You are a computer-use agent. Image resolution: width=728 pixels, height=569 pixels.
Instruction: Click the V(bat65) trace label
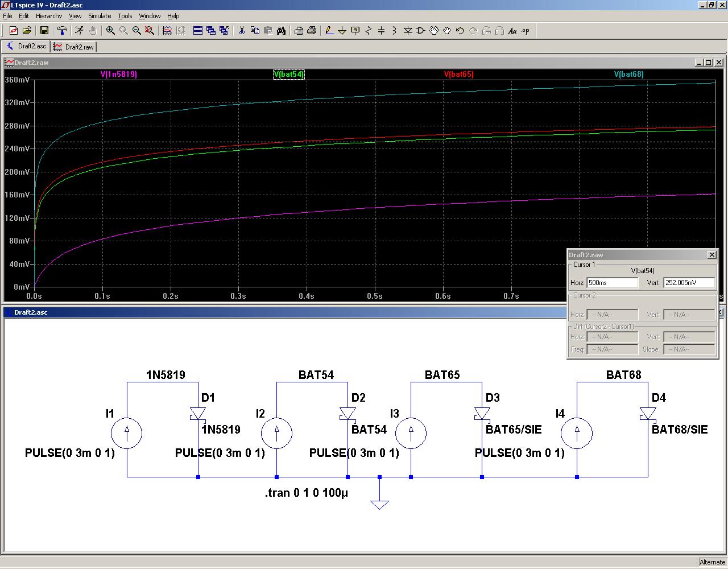tap(458, 74)
